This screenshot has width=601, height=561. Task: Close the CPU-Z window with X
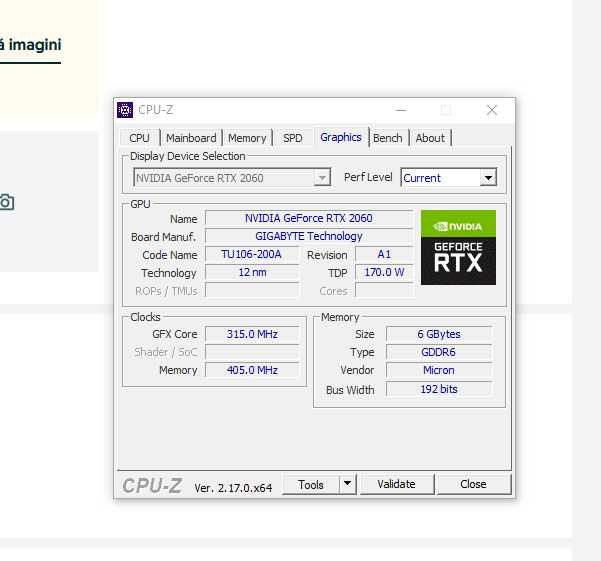[x=492, y=110]
